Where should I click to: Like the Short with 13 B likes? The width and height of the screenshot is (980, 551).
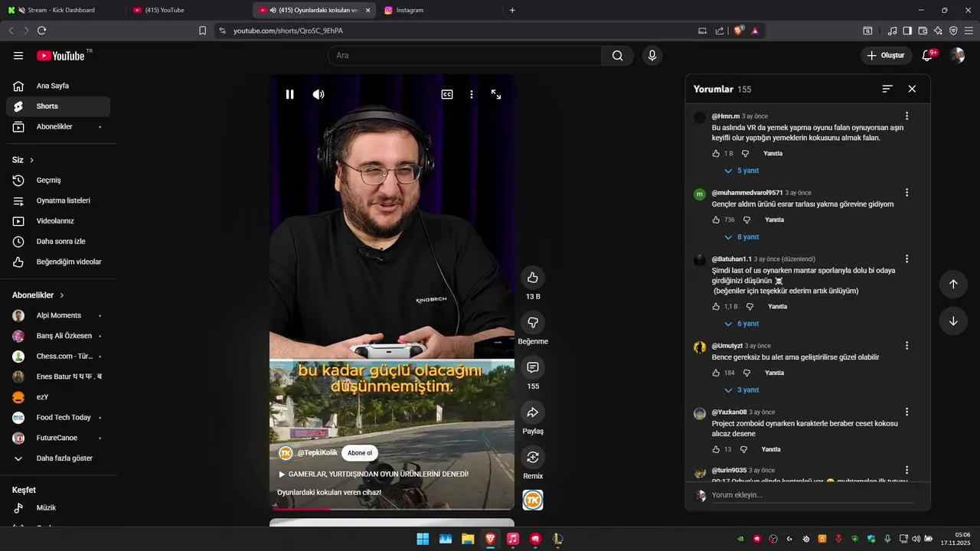coord(533,277)
